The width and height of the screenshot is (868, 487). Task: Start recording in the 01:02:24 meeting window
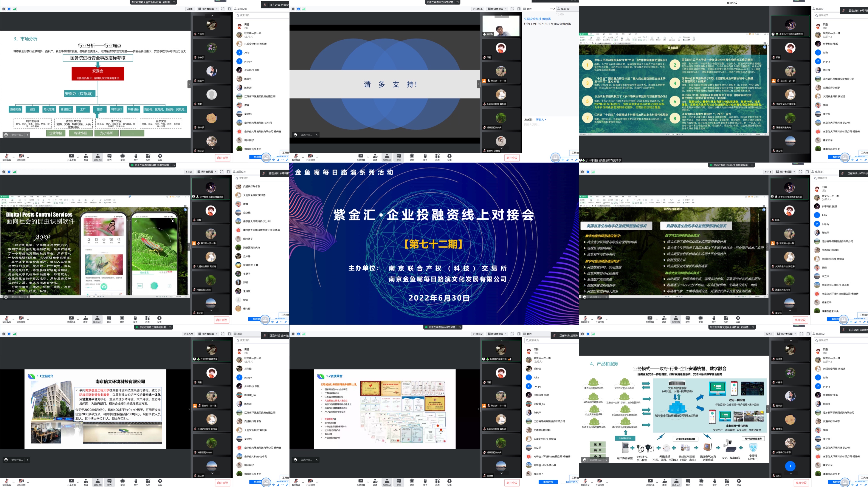[x=123, y=482]
